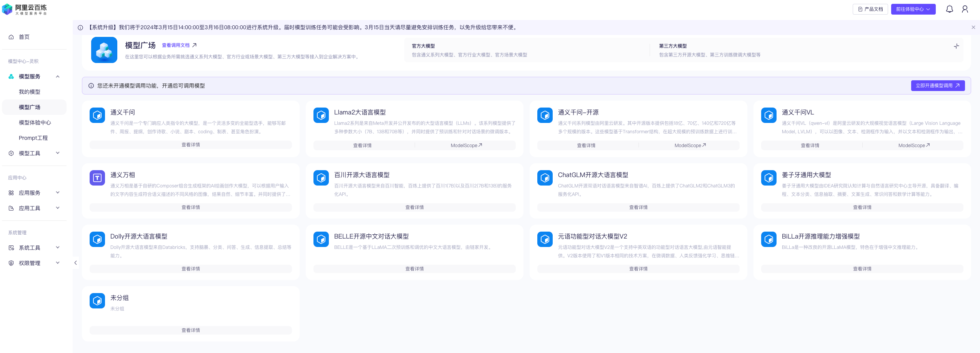Click the 应用服务 grid icon
The image size is (980, 353).
coord(11,193)
